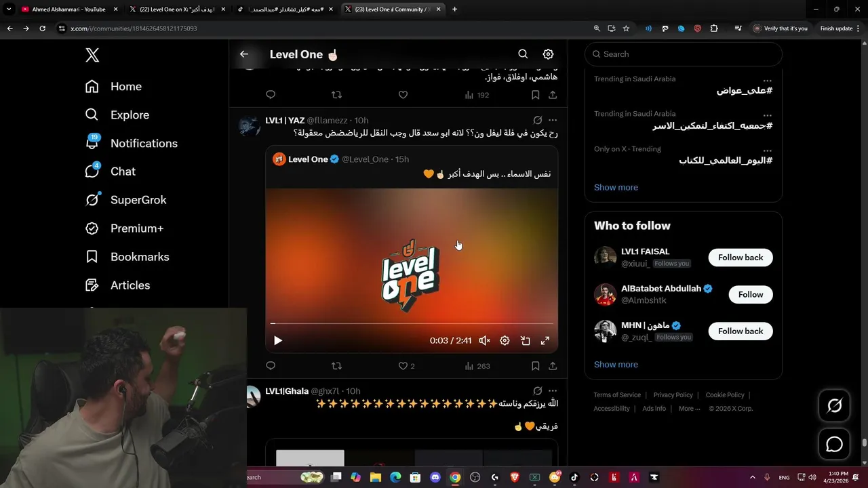
Task: Switch to (22) Level One on X tab
Action: (176, 9)
